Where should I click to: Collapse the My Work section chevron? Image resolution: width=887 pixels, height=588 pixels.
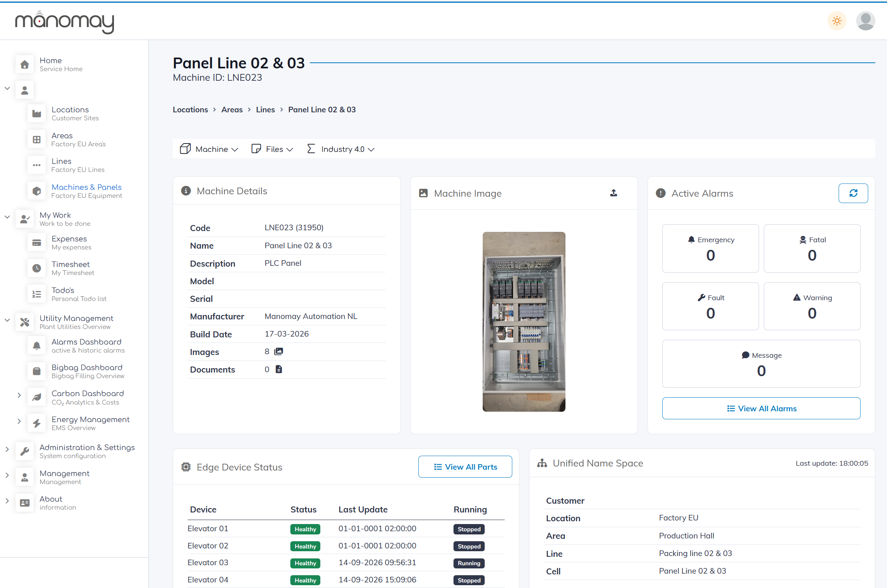7,217
